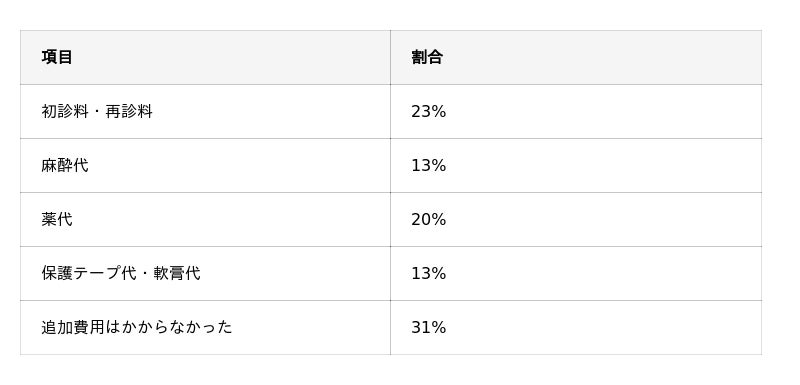This screenshot has width=800, height=385.
Task: Click the percent sign after 20
Action: [x=439, y=219]
